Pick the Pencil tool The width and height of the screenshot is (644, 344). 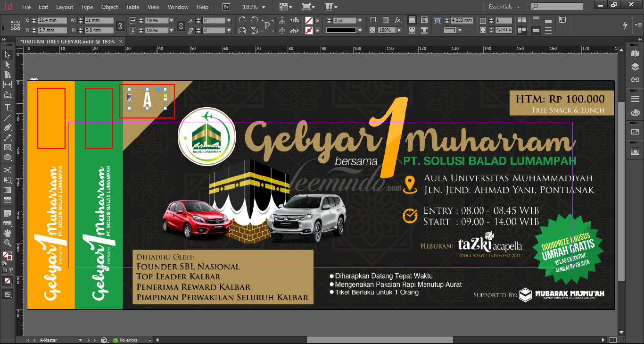point(8,137)
